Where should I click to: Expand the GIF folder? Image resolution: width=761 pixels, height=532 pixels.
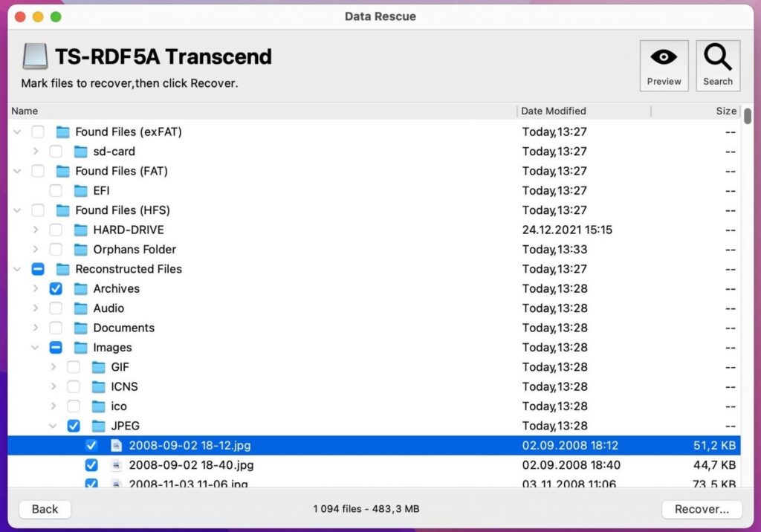[x=53, y=366]
